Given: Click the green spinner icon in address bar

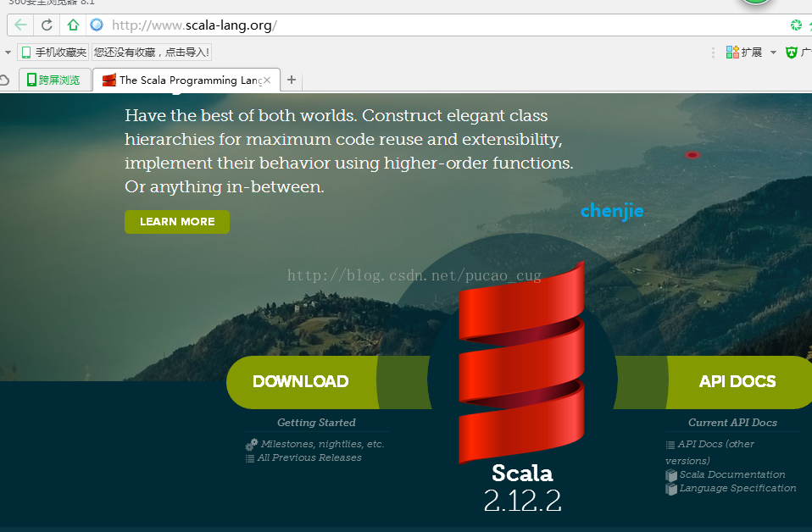Looking at the screenshot, I should (x=796, y=25).
